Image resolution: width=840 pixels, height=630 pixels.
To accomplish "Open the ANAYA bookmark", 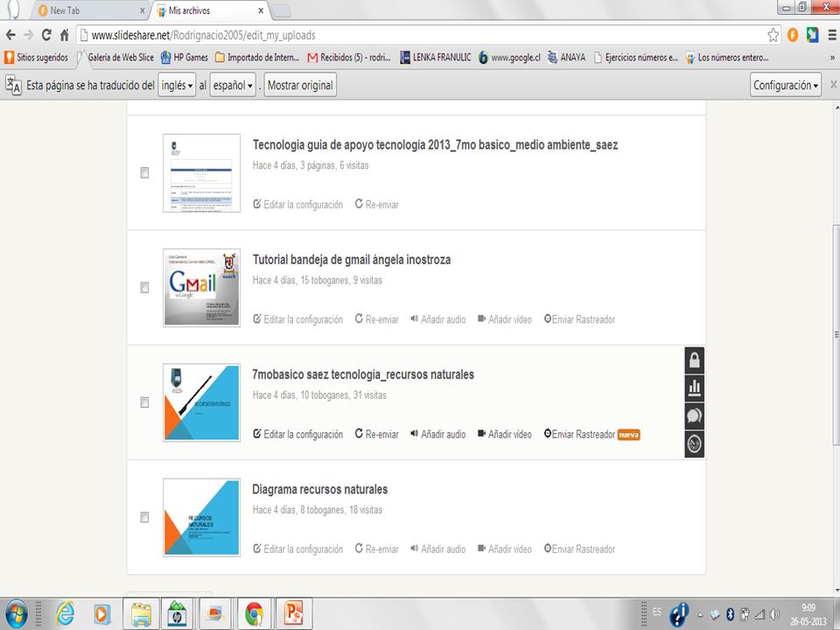I will 566,58.
